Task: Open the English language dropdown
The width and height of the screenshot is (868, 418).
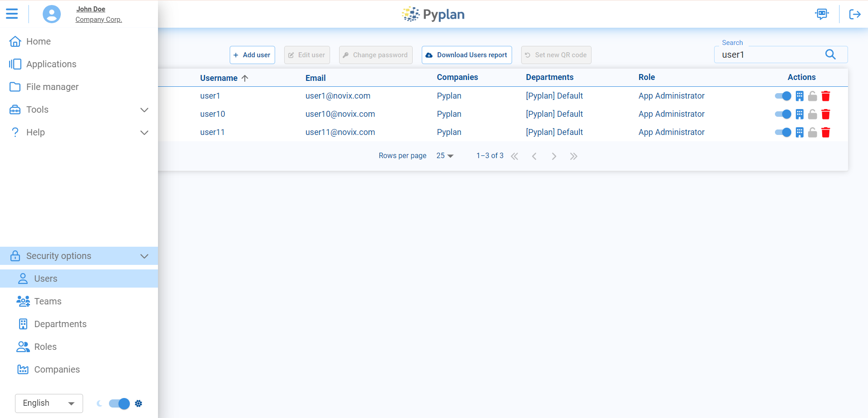Action: click(x=49, y=403)
